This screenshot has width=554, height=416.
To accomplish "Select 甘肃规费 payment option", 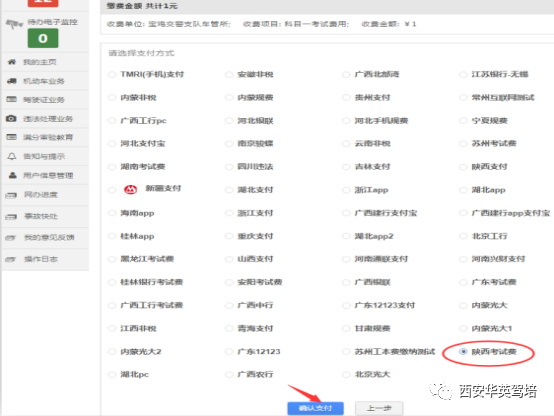I will [346, 329].
